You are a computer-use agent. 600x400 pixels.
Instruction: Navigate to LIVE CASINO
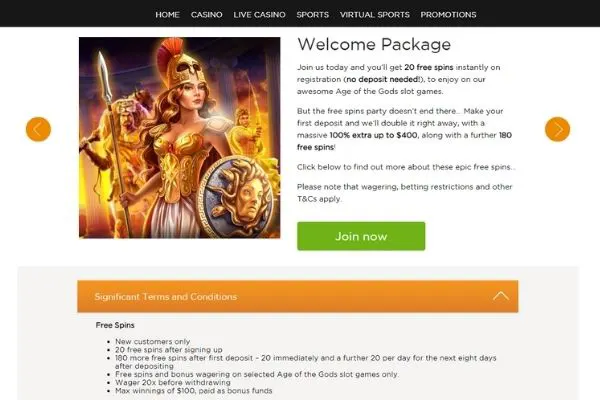(259, 15)
